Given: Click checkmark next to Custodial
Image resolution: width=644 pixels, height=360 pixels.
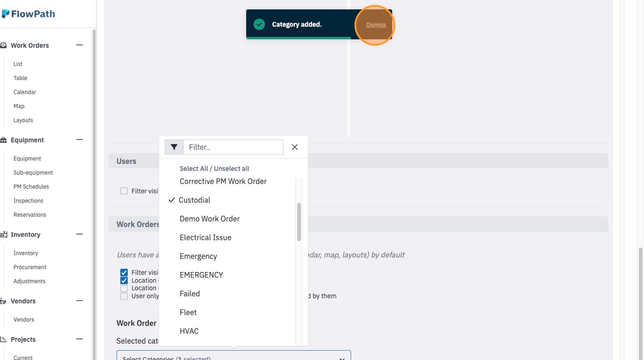Looking at the screenshot, I should (172, 200).
